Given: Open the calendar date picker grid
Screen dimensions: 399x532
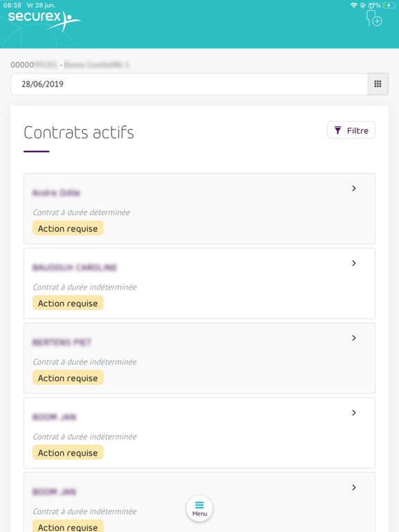Looking at the screenshot, I should click(378, 84).
